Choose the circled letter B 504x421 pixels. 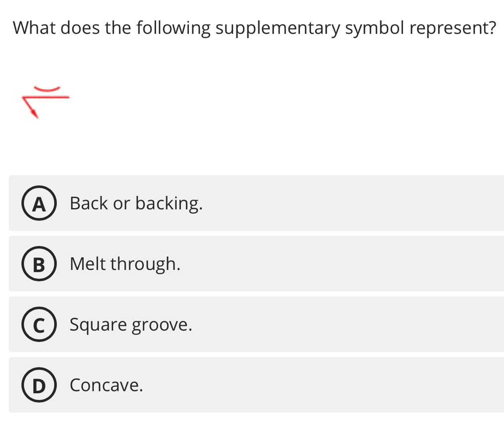[38, 264]
